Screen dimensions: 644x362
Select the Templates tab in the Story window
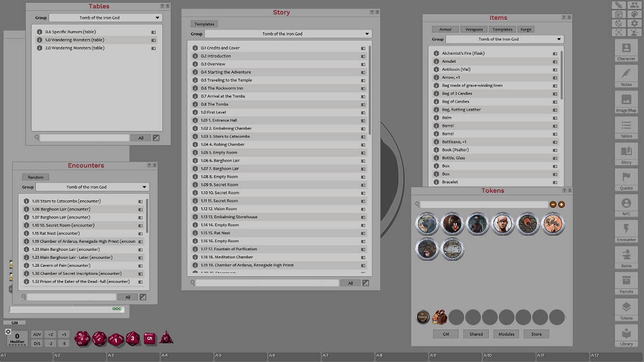point(204,24)
